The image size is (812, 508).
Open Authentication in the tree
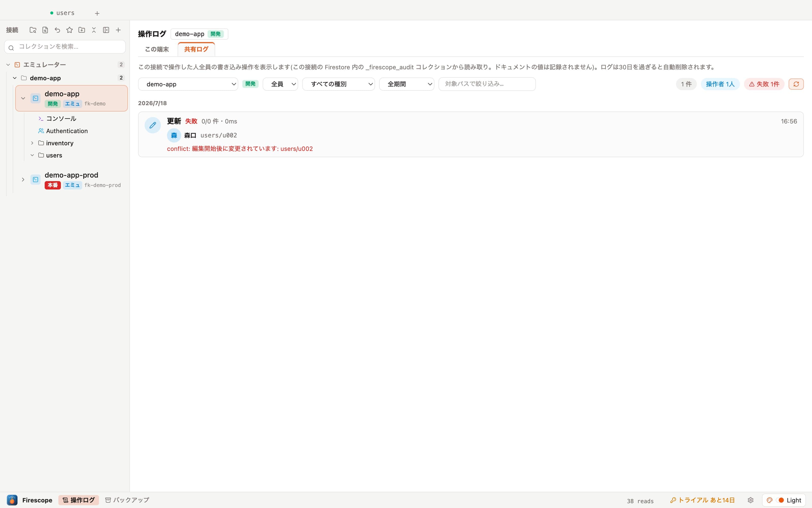point(67,131)
